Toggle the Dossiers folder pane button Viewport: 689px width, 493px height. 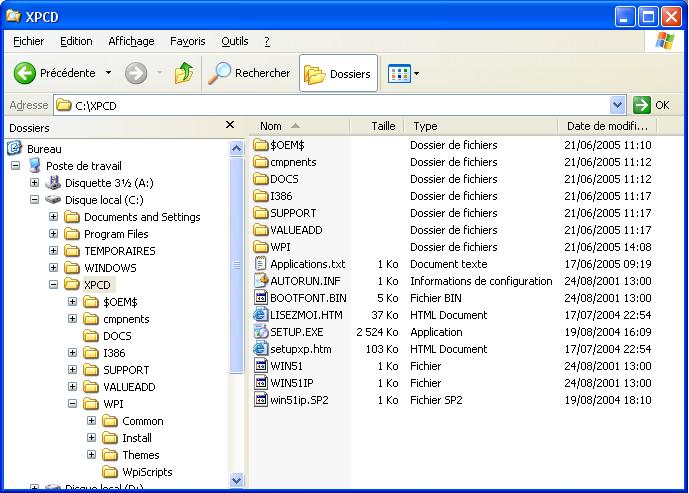[338, 73]
